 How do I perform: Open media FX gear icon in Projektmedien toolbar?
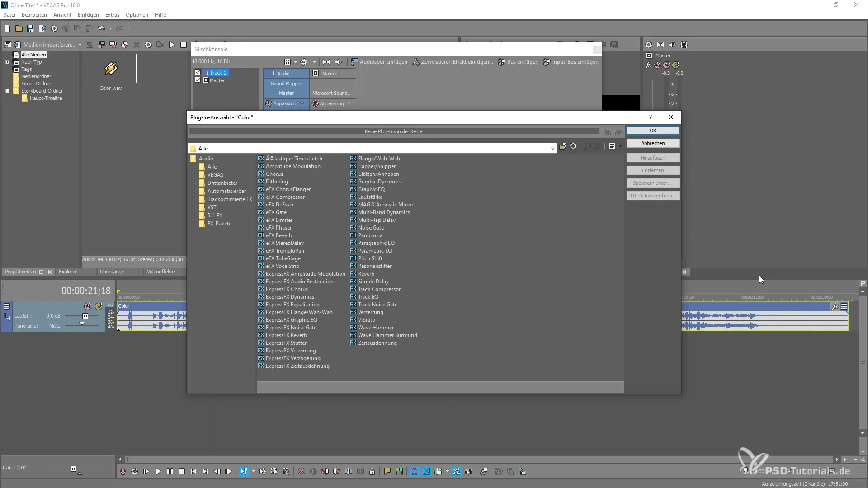click(x=148, y=45)
